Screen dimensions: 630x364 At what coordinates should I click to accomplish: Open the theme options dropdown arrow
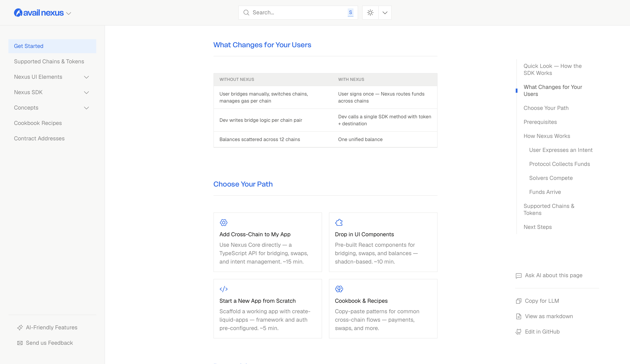click(x=385, y=12)
